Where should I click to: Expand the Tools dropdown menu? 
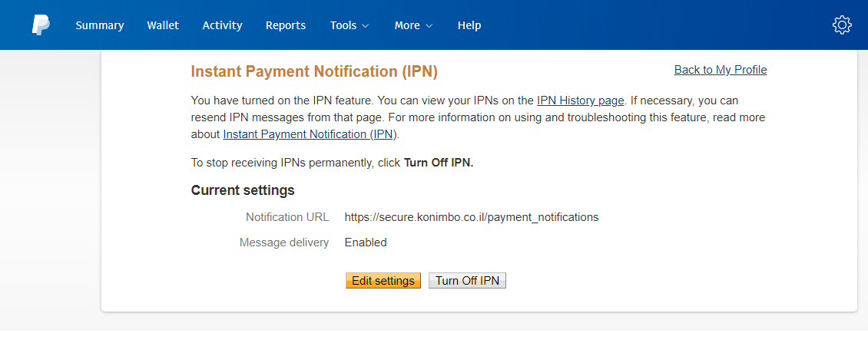350,25
